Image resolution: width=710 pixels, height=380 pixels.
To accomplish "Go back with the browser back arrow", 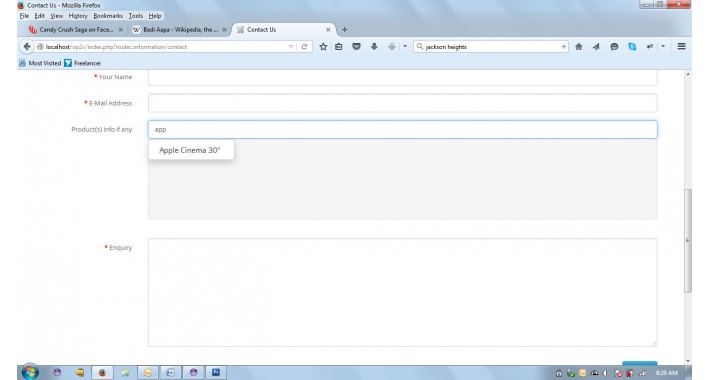I will coord(27,47).
